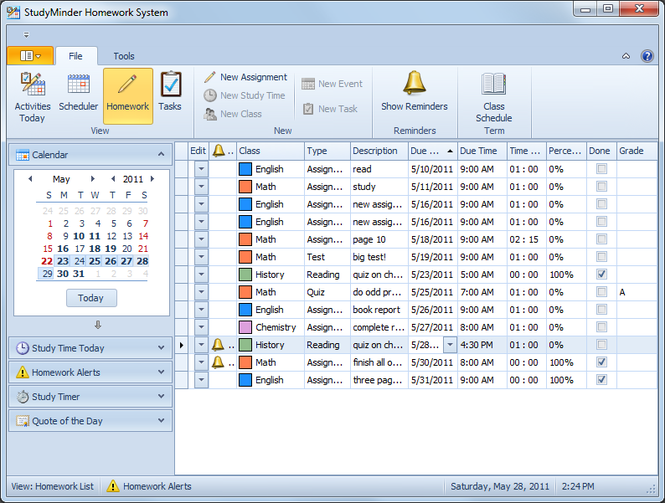This screenshot has height=503, width=665.
Task: Open Edit dropdown for English read row
Action: click(x=201, y=169)
